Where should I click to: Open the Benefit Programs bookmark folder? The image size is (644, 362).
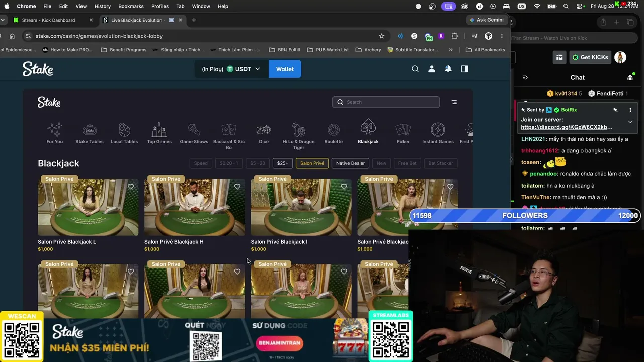[124, 50]
